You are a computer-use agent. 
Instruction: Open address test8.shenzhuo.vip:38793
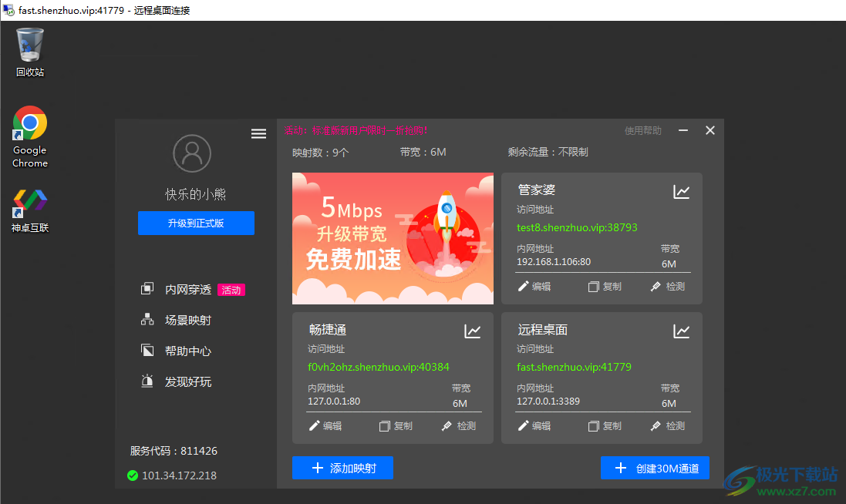pos(577,227)
